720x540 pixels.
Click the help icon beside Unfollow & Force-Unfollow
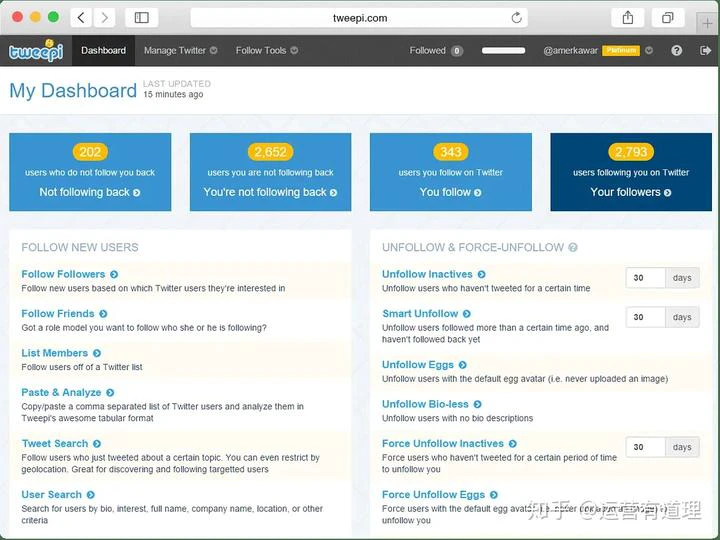(x=573, y=248)
